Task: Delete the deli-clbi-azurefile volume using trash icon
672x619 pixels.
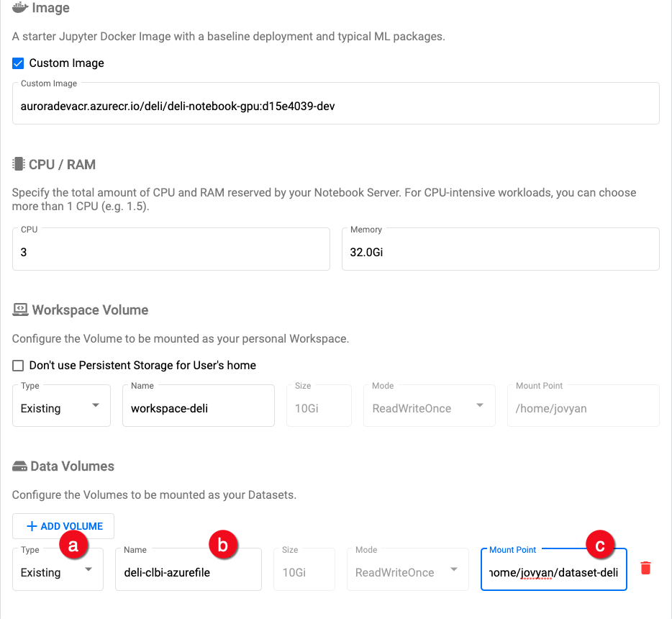Action: 645,568
